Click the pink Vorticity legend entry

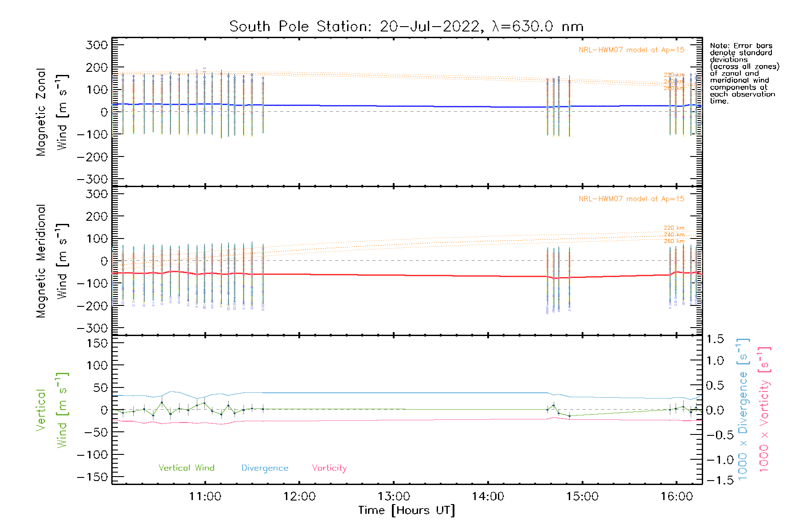(x=329, y=468)
